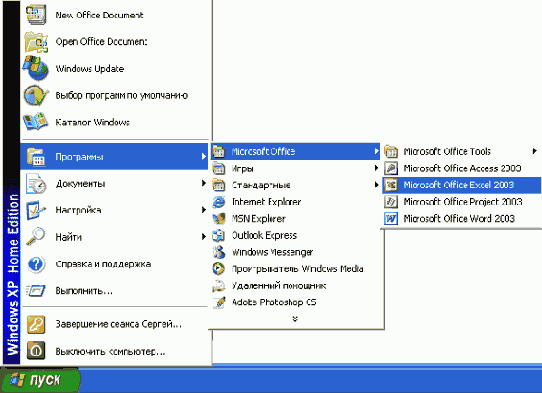This screenshot has height=393, width=542.
Task: Choose Завершение сеанса Сергей to log off
Action: coord(115,324)
